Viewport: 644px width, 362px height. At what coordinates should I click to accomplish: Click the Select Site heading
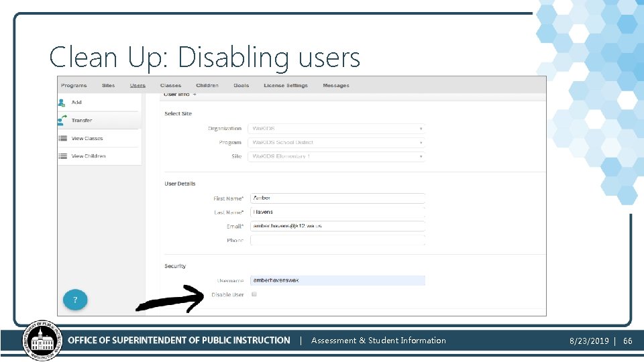click(178, 114)
